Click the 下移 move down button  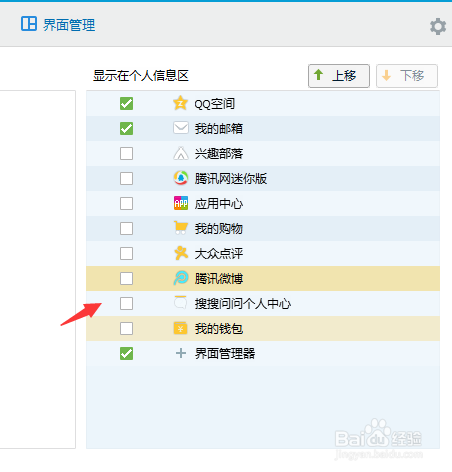click(x=407, y=76)
